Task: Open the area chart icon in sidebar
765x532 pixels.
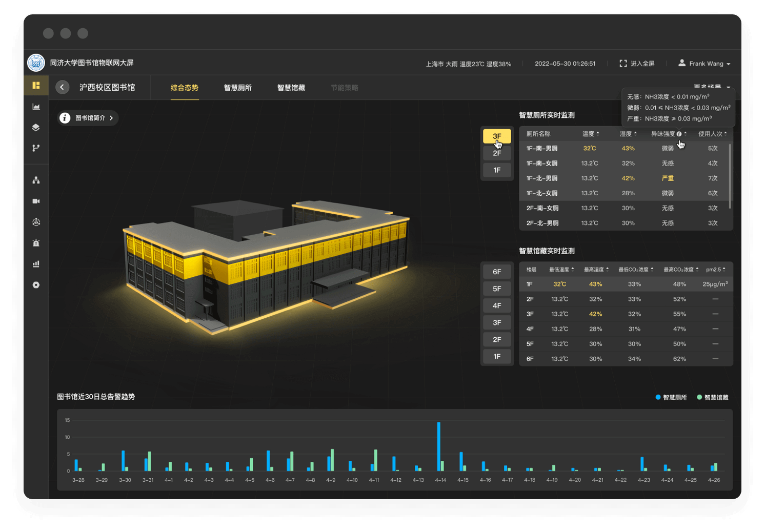Action: pos(36,107)
